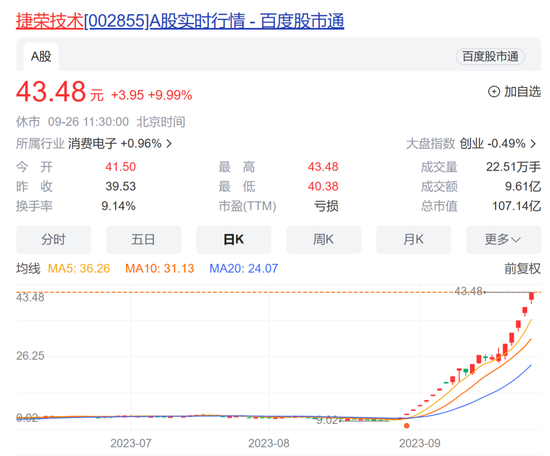Open the 更多 dropdown

pos(503,240)
